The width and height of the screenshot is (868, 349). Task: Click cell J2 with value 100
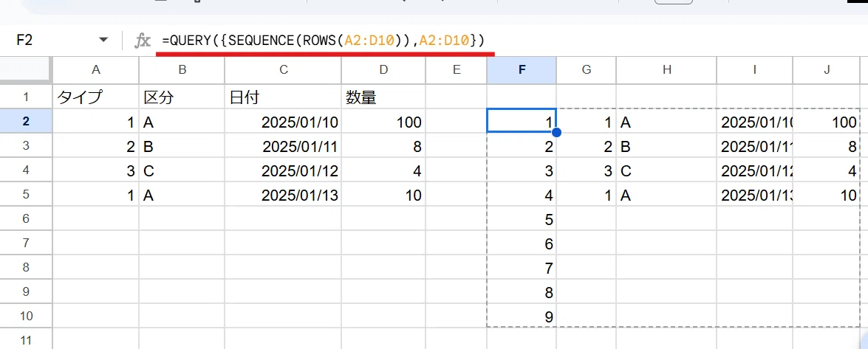827,121
